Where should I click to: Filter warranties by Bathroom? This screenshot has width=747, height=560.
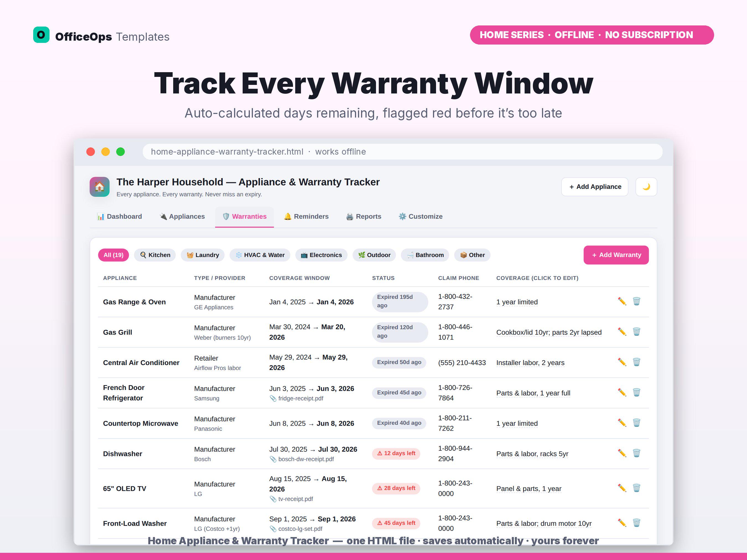click(x=425, y=255)
